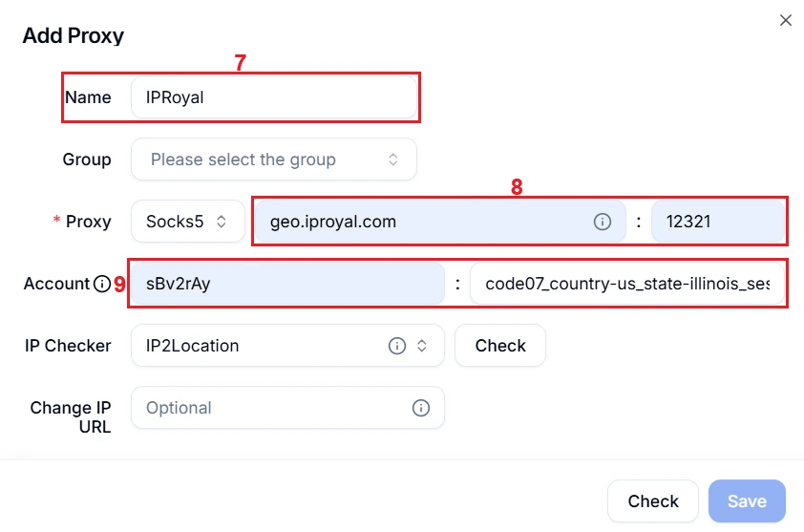Click the info icon in the proxy host field
This screenshot has height=532, width=804.
603,222
